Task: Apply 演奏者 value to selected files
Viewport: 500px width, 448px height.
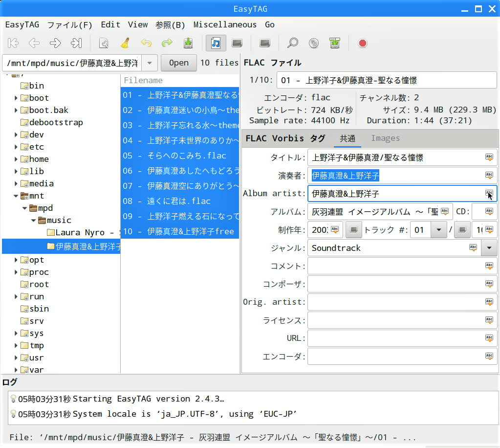Action: [x=489, y=175]
